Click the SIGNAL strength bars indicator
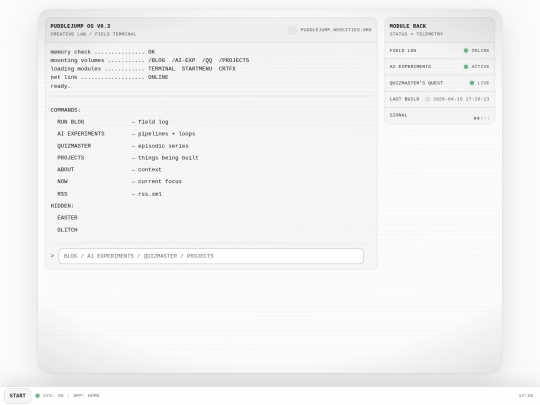The height and width of the screenshot is (405, 540). (x=481, y=118)
